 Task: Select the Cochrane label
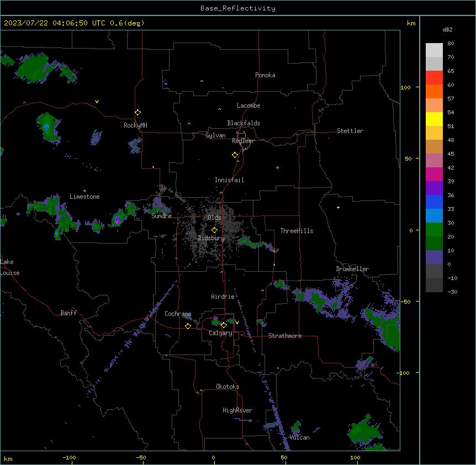[x=178, y=314]
